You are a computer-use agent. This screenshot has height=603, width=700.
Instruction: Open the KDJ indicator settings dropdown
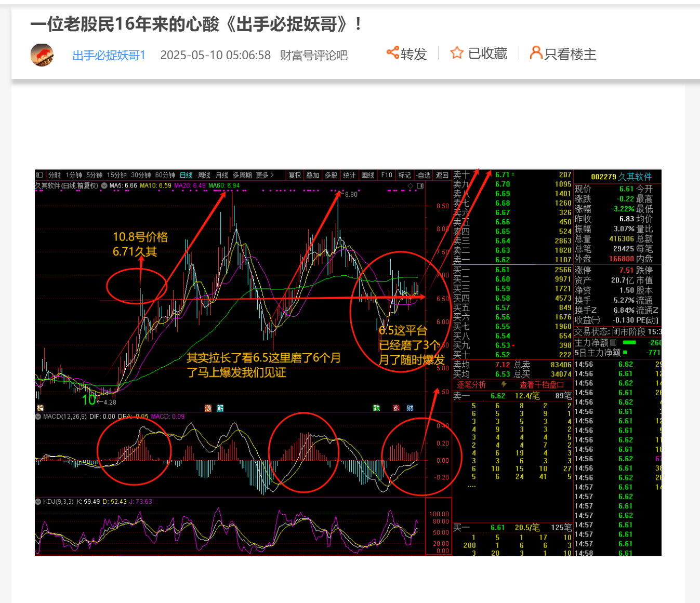click(38, 502)
